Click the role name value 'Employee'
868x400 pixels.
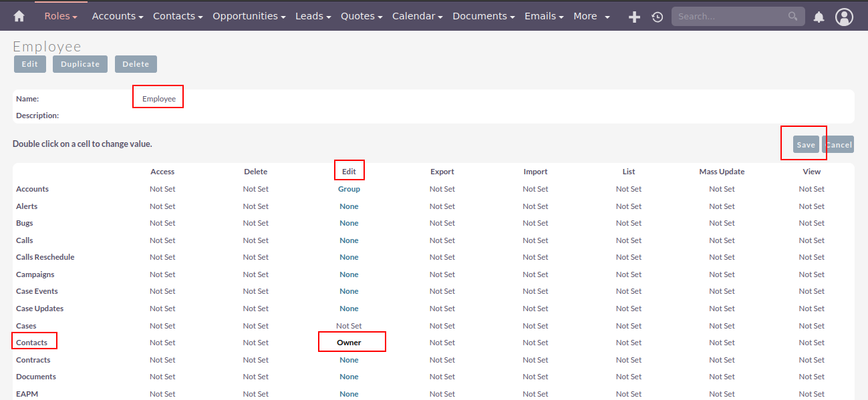pos(159,99)
